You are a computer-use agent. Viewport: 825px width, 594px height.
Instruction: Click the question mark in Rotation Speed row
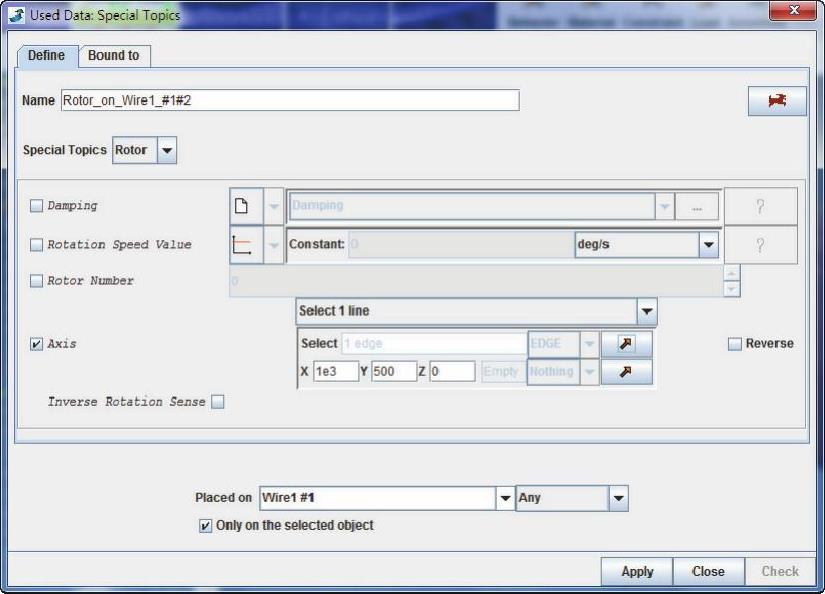(760, 244)
